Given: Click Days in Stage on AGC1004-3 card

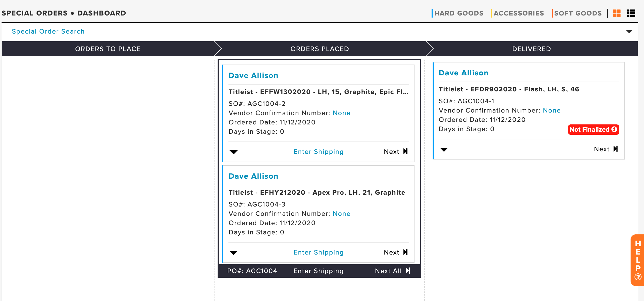Looking at the screenshot, I should 256,232.
